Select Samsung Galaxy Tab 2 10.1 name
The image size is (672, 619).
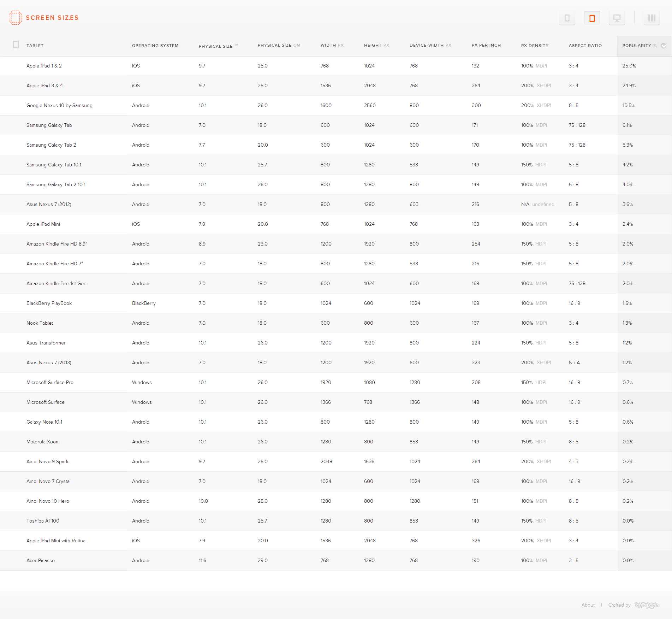pyautogui.click(x=56, y=184)
